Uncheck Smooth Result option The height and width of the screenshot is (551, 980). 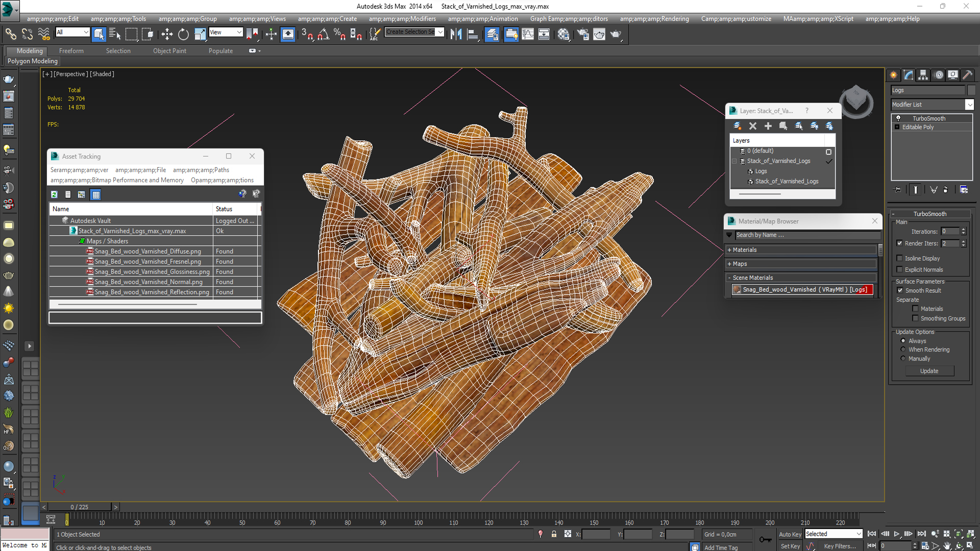tap(900, 290)
